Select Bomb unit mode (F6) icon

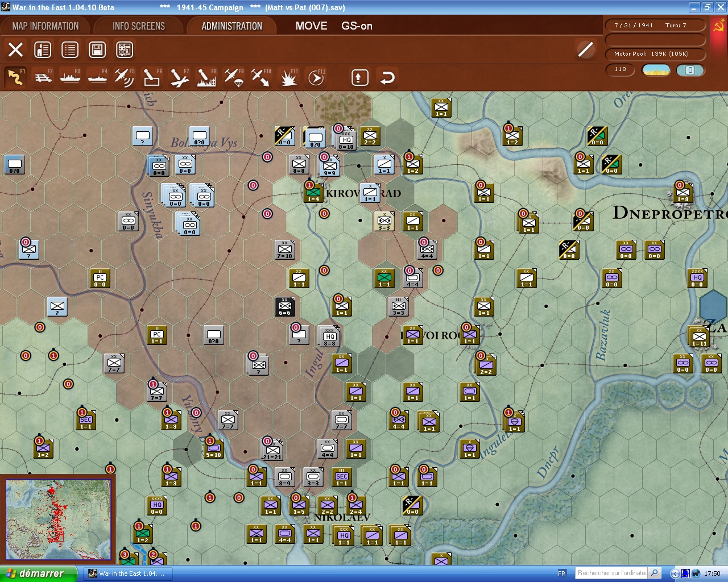[x=152, y=77]
